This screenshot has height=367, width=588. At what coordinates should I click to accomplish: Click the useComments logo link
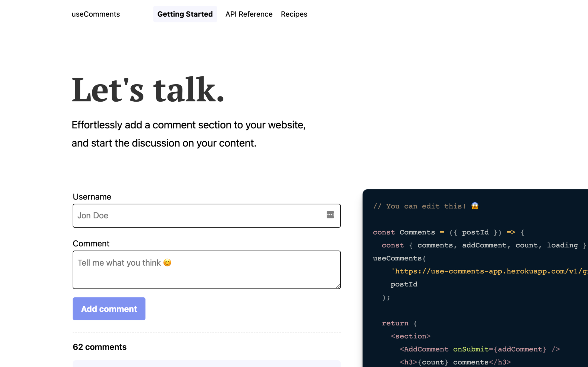tap(96, 14)
